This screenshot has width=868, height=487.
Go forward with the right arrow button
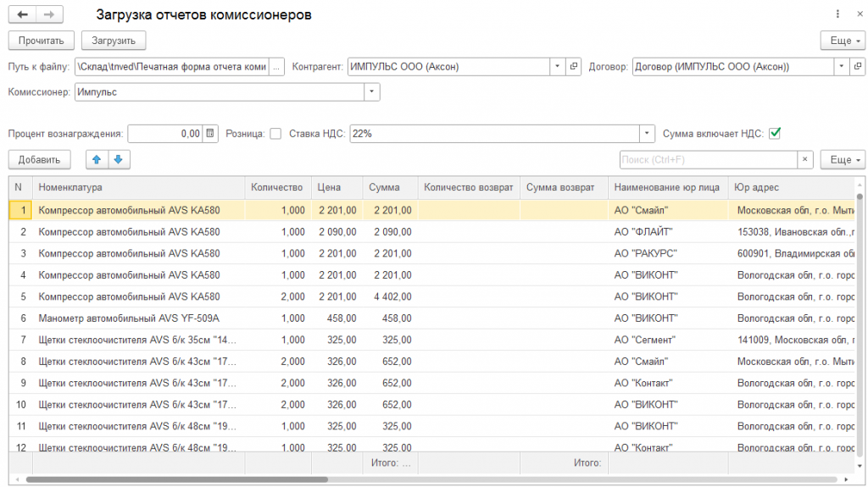[49, 14]
